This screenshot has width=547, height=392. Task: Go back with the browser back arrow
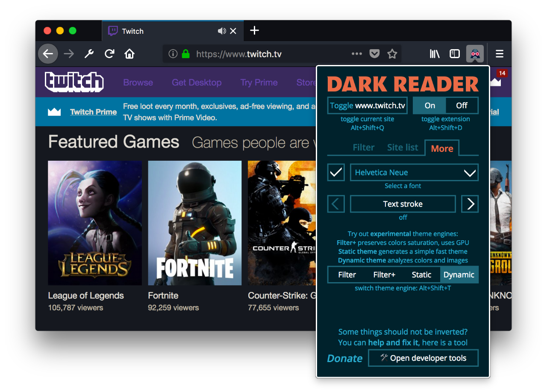[48, 54]
